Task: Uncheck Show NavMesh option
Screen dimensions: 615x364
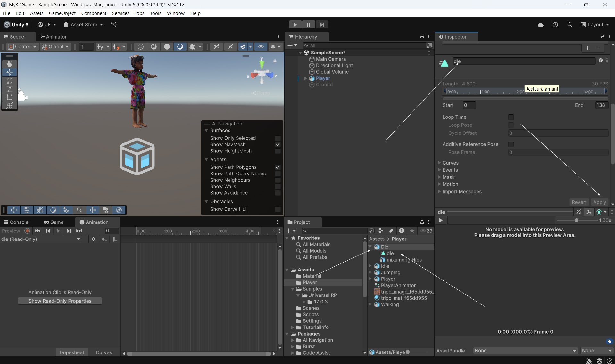Action: tap(278, 145)
